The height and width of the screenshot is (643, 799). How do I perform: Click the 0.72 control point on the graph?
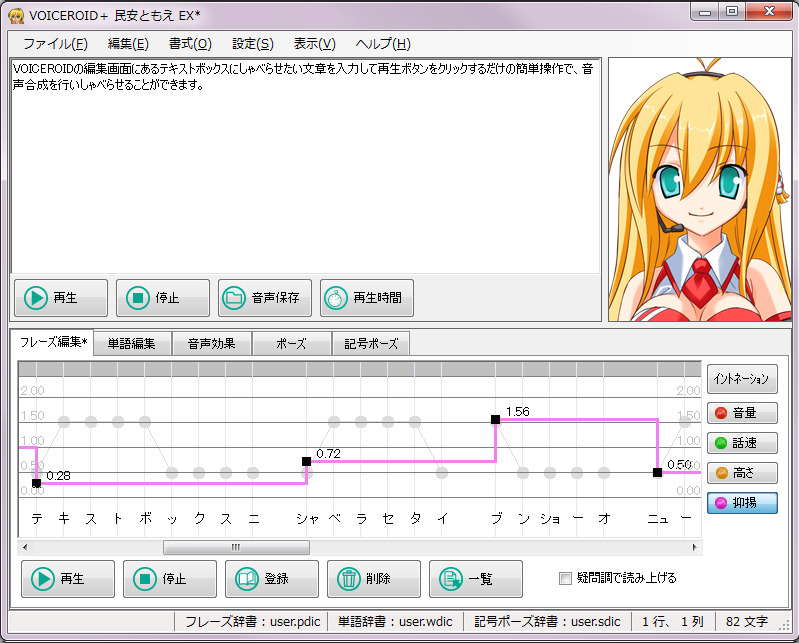[306, 462]
